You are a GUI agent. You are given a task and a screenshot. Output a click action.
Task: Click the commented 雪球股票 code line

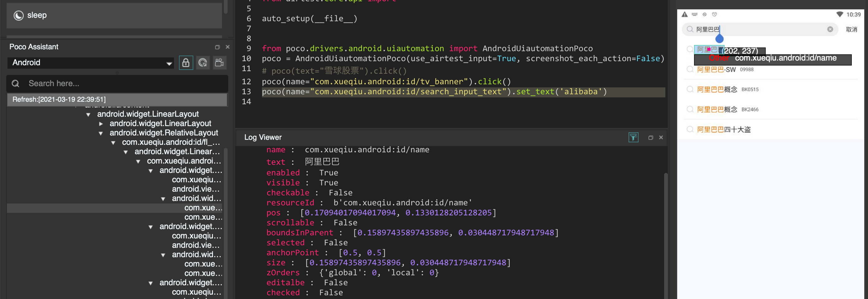tap(334, 71)
